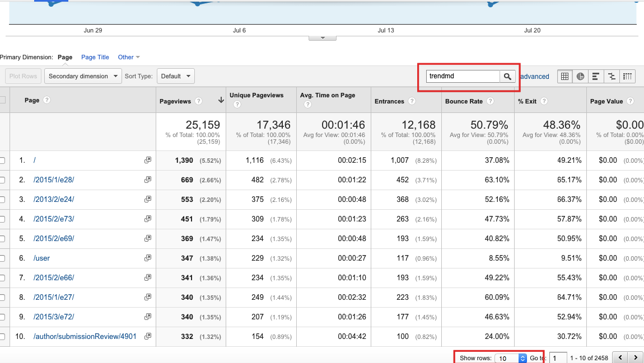
Task: Open the /2013/2/e24/ page link
Action: click(x=54, y=199)
